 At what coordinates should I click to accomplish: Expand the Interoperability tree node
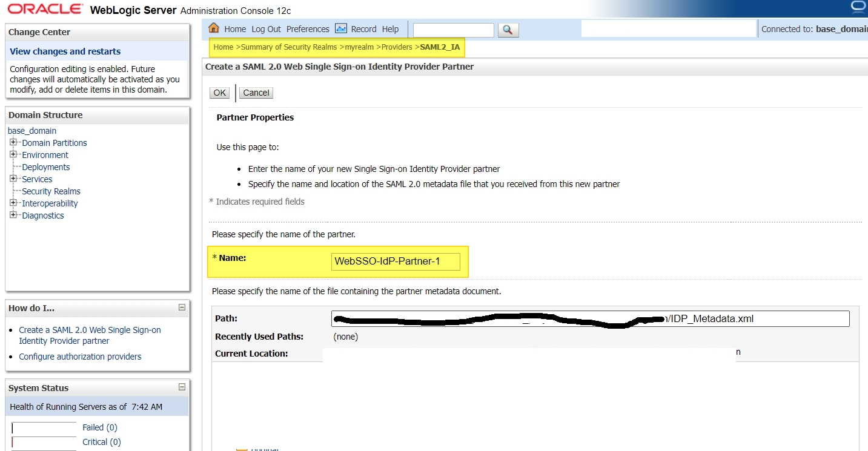click(13, 203)
